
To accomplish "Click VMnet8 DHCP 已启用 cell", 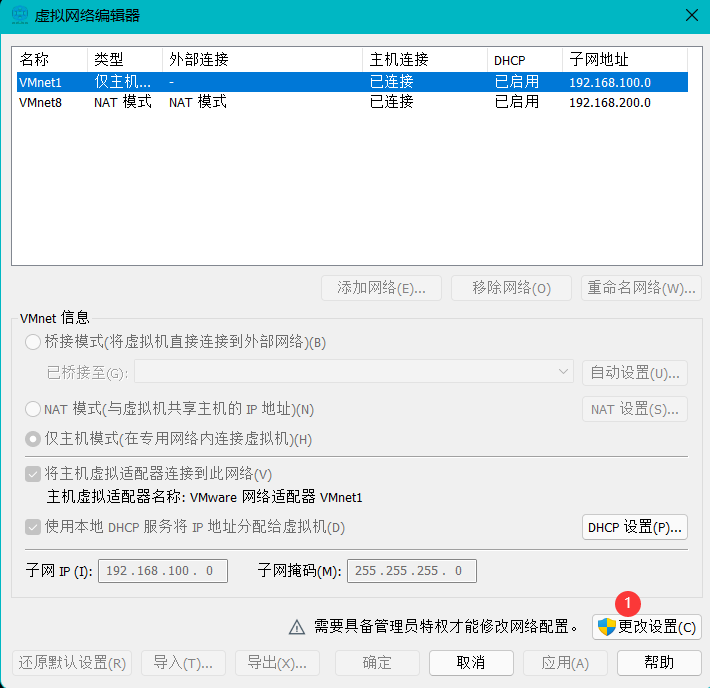I will coord(517,102).
